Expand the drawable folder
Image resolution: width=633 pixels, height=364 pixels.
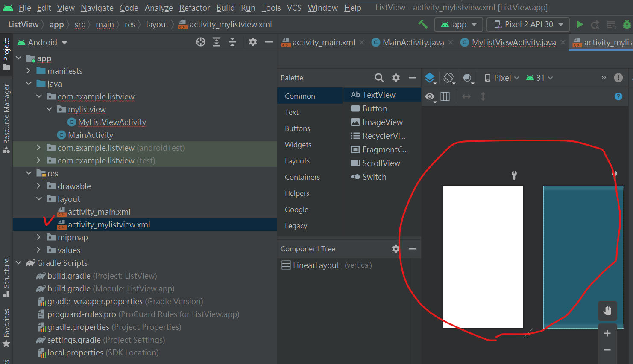coord(39,186)
